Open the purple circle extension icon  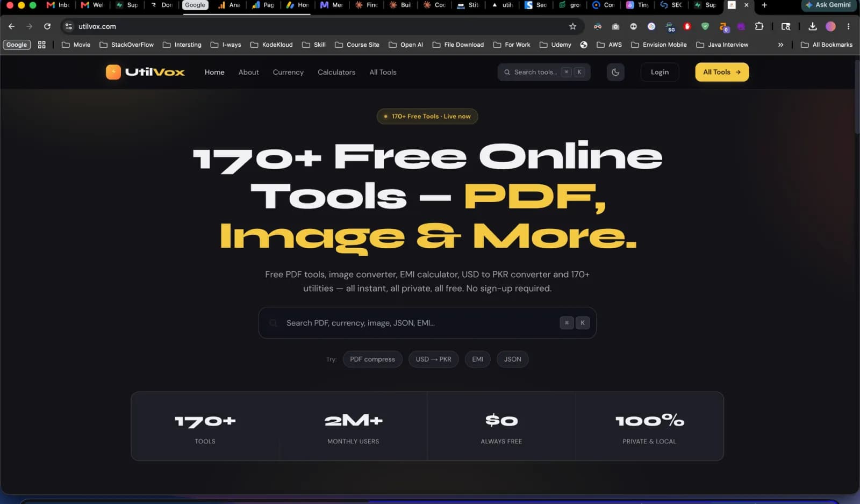click(x=741, y=26)
